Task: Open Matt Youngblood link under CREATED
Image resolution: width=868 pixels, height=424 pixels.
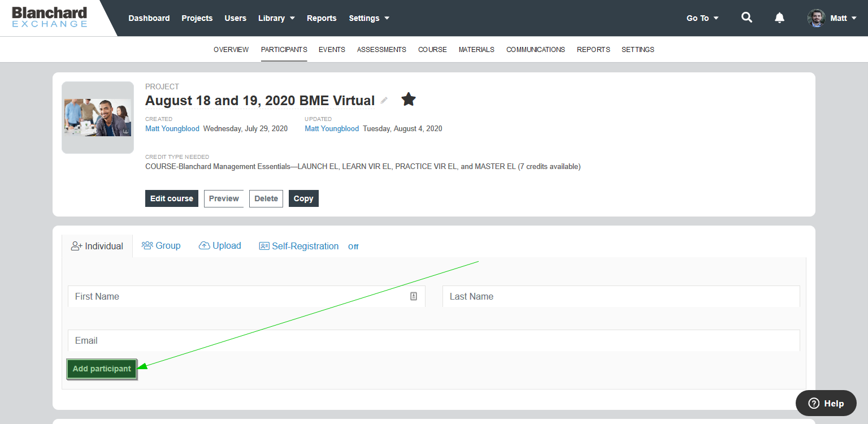Action: point(172,128)
